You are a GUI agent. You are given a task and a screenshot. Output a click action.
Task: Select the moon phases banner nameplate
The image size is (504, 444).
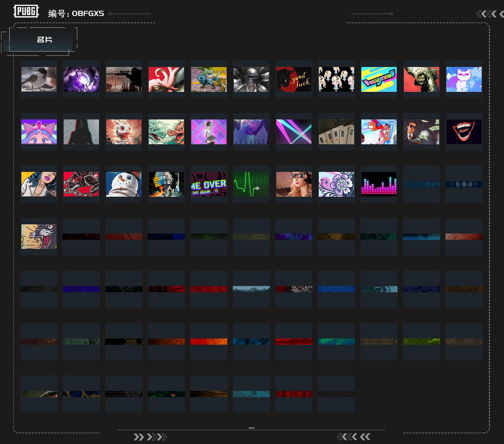(464, 184)
